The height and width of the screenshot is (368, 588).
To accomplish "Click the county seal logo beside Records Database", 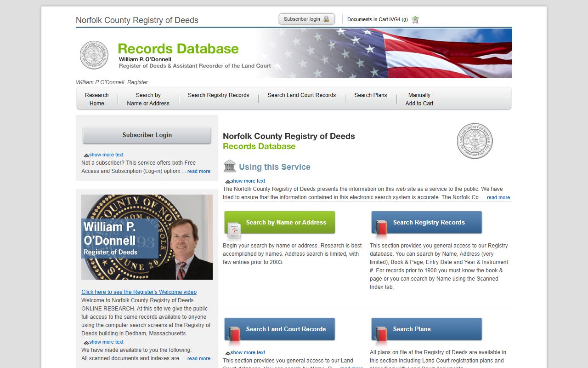I will coord(94,55).
